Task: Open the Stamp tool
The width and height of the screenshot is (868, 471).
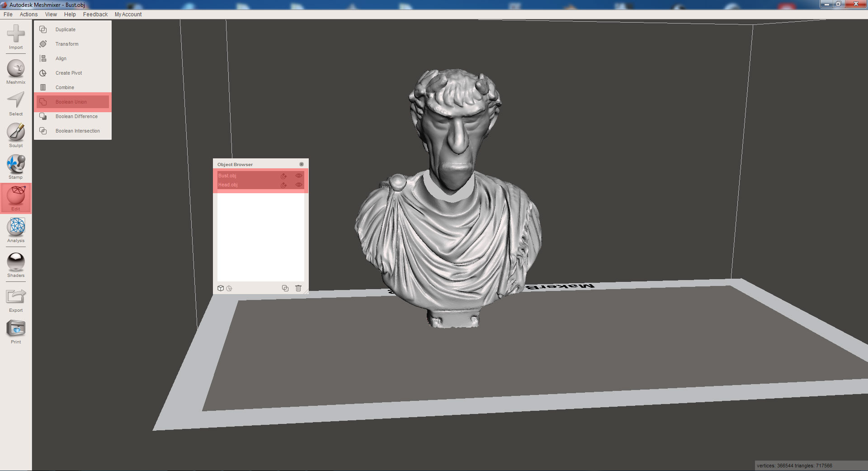Action: click(16, 167)
